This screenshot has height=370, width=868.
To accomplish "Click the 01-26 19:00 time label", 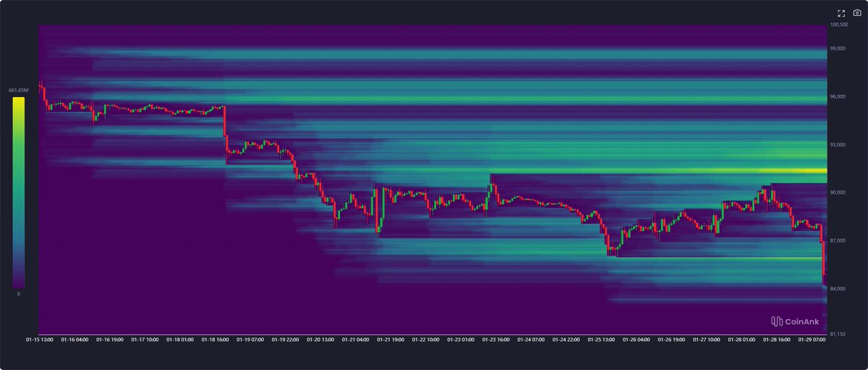I will pos(672,340).
